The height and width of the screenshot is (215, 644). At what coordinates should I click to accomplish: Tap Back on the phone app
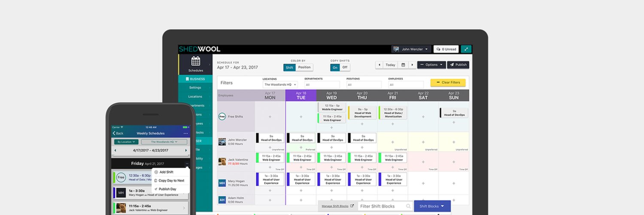pyautogui.click(x=118, y=133)
